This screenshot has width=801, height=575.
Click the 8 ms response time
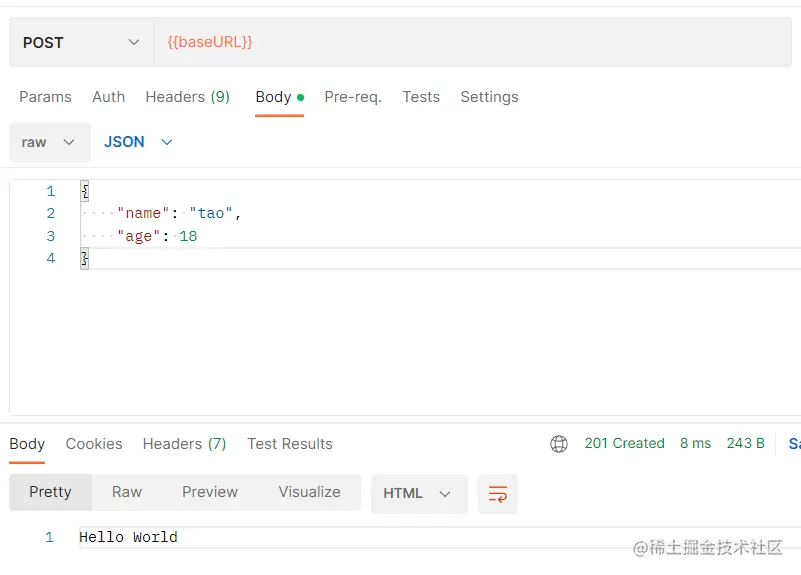[x=695, y=443]
